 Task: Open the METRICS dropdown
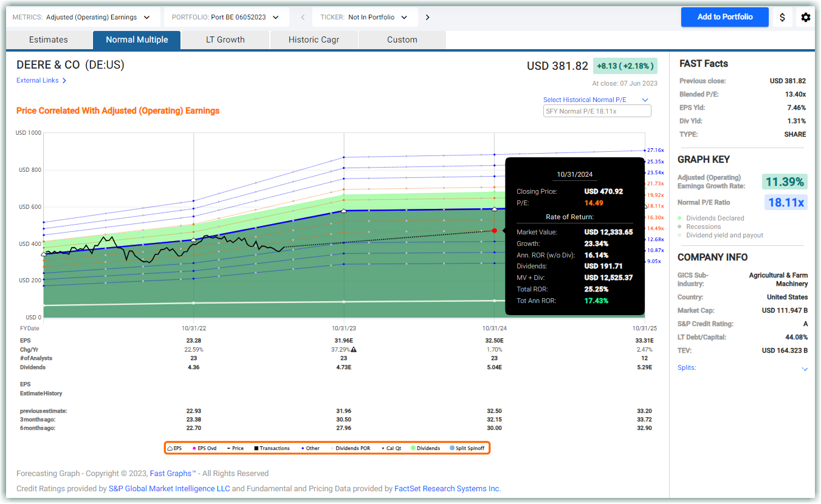click(x=84, y=18)
